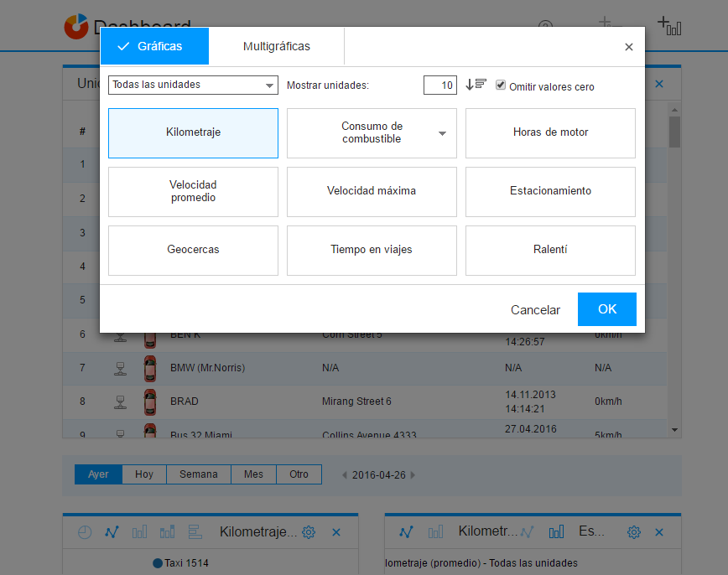Select the Gráficas tab
This screenshot has width=728, height=575.
click(154, 46)
